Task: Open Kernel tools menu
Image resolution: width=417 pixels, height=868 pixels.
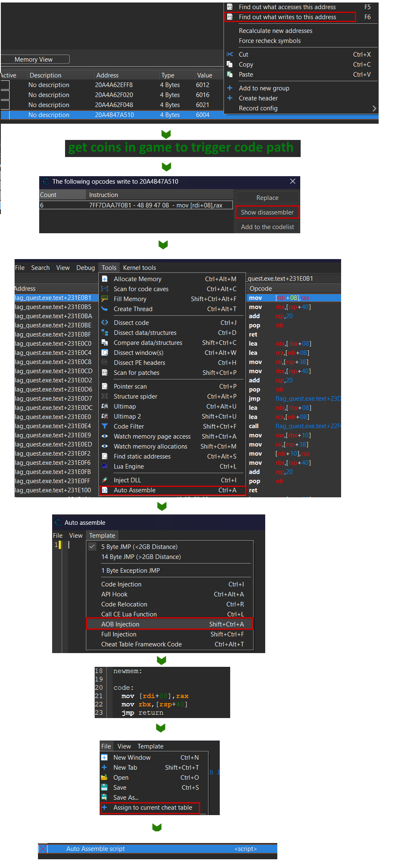Action: (140, 268)
